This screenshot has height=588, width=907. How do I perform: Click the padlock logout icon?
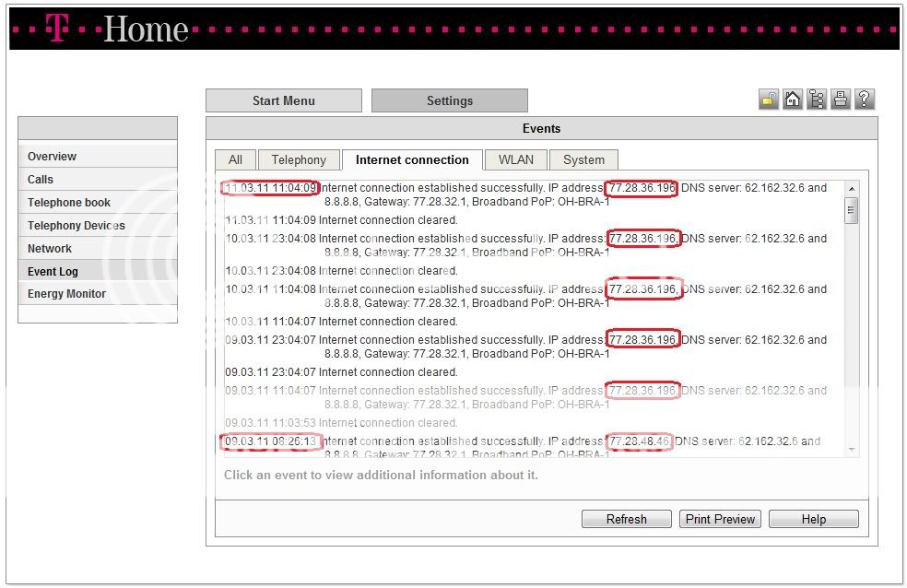[769, 100]
